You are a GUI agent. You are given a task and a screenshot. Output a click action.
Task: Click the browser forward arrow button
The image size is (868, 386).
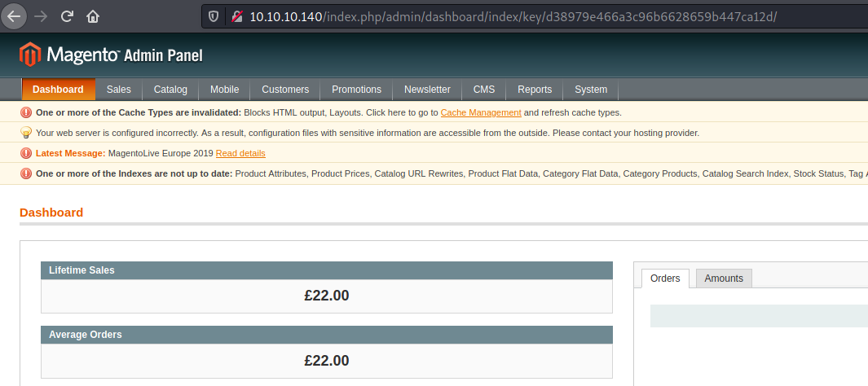tap(42, 15)
